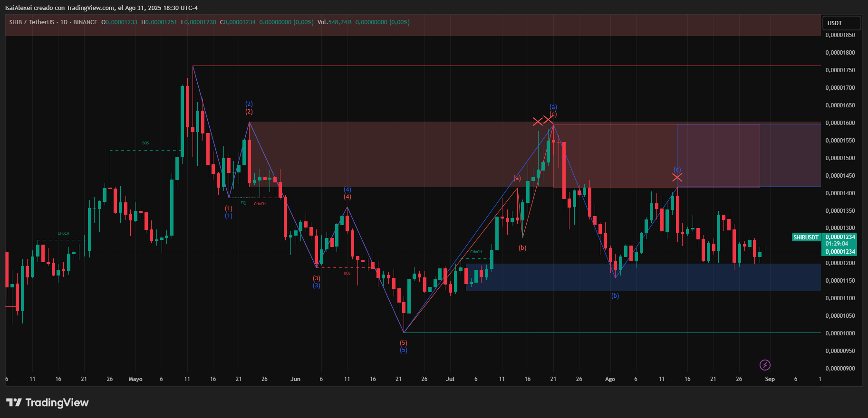Click the 1D interval in chart header
The height and width of the screenshot is (418, 868).
[x=64, y=22]
